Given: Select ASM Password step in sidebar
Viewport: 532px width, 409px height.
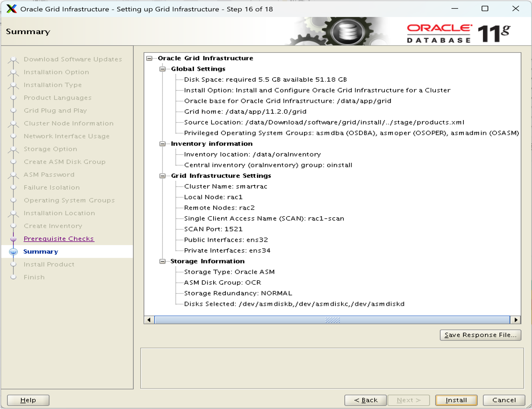Looking at the screenshot, I should [49, 175].
